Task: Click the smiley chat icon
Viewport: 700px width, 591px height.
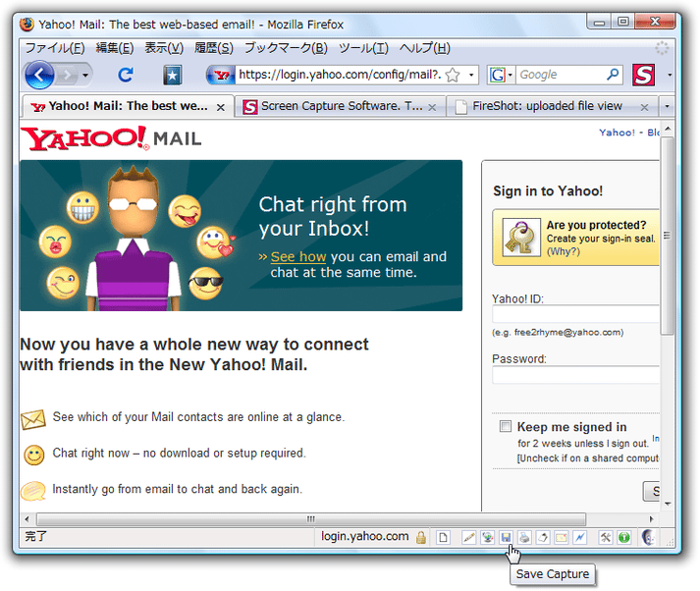Action: coord(34,455)
